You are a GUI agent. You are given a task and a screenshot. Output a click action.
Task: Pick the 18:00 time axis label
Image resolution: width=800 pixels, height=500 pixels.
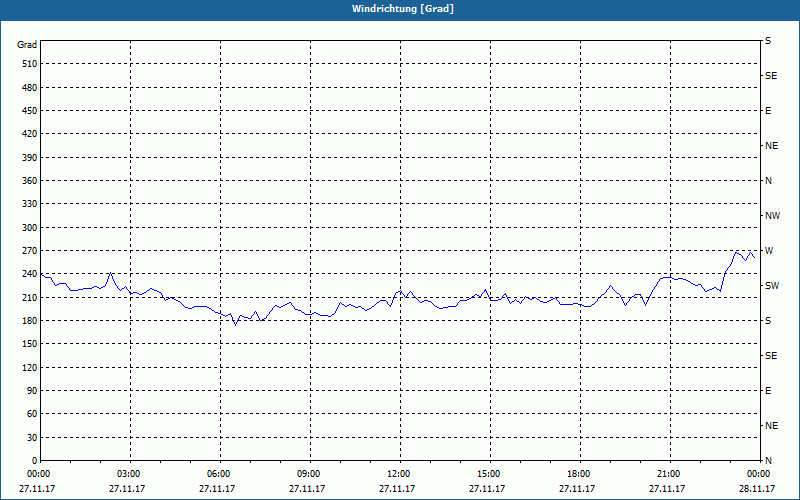point(580,474)
